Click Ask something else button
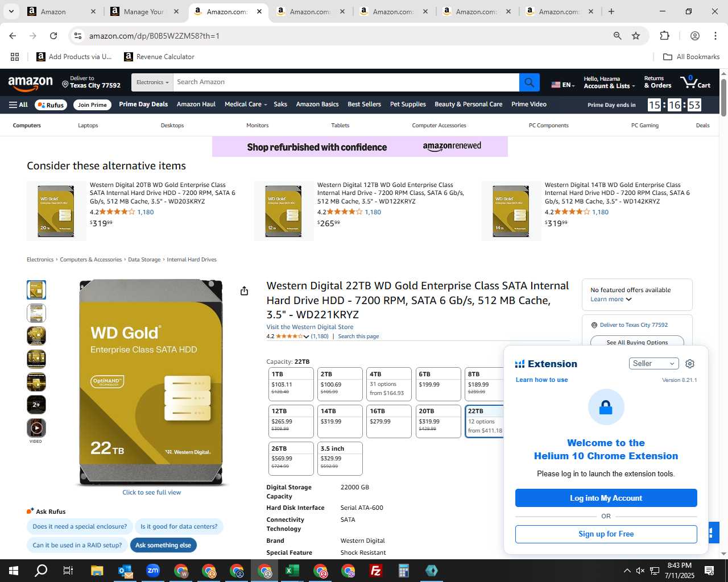728x582 pixels. [x=163, y=545]
